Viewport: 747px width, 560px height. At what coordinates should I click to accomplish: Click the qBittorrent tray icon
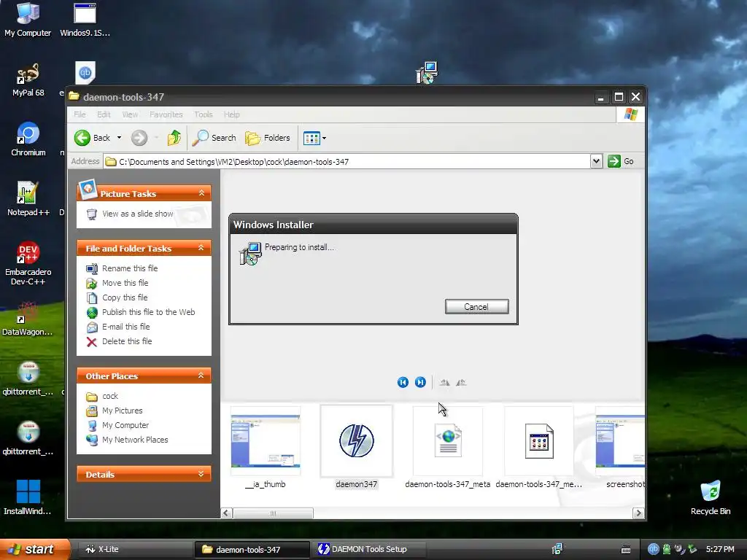pyautogui.click(x=653, y=549)
